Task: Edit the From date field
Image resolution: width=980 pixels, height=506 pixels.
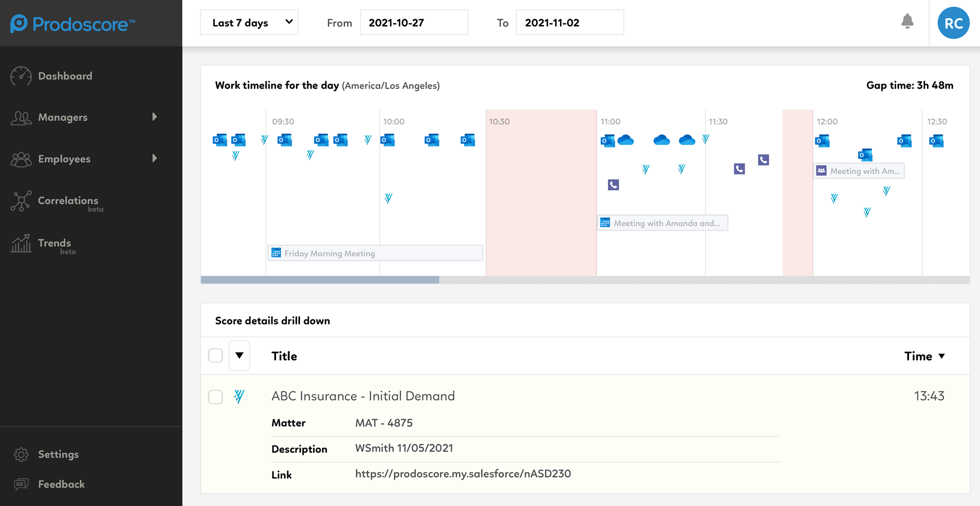Action: click(414, 23)
